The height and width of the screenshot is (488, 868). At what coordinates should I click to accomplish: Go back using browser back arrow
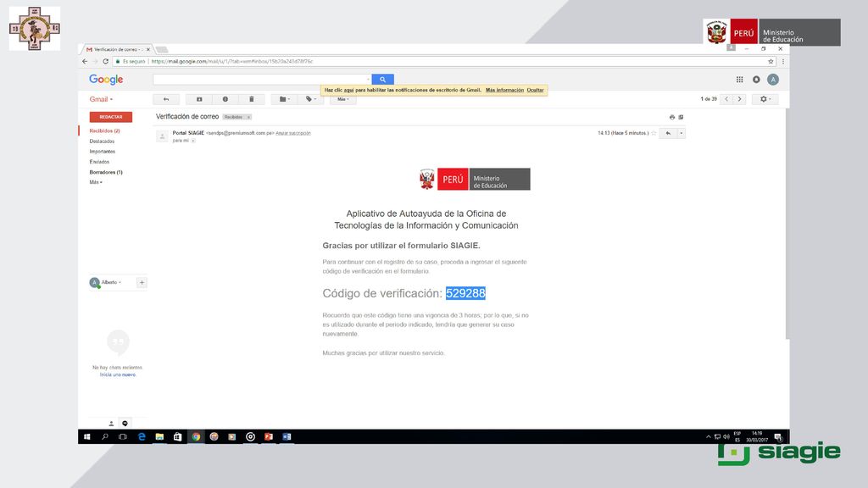pyautogui.click(x=85, y=61)
